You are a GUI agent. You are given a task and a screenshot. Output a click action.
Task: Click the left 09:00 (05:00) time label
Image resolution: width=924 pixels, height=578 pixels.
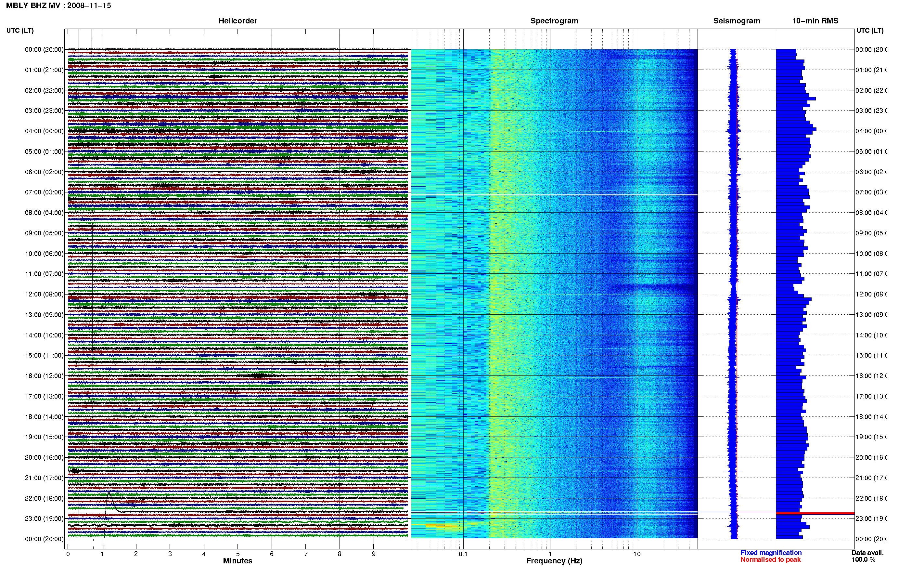click(44, 233)
